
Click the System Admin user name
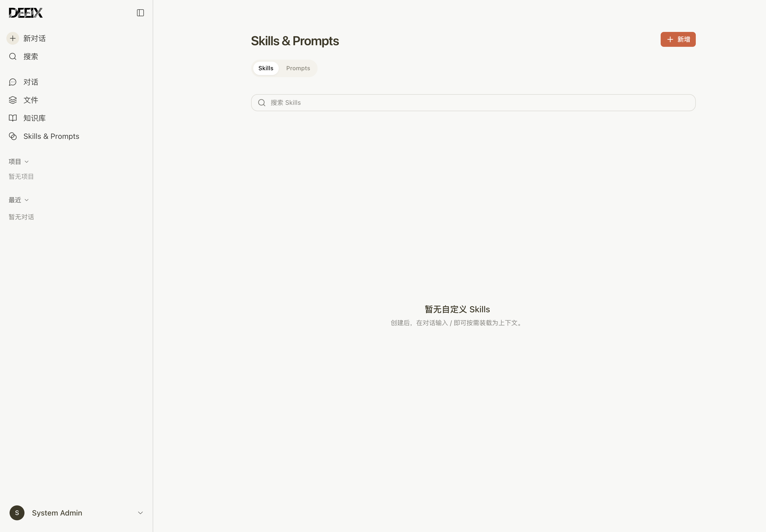[x=57, y=513]
